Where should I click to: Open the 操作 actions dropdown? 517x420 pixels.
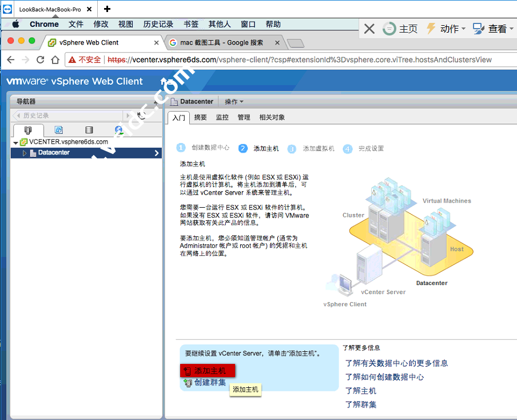tap(234, 102)
